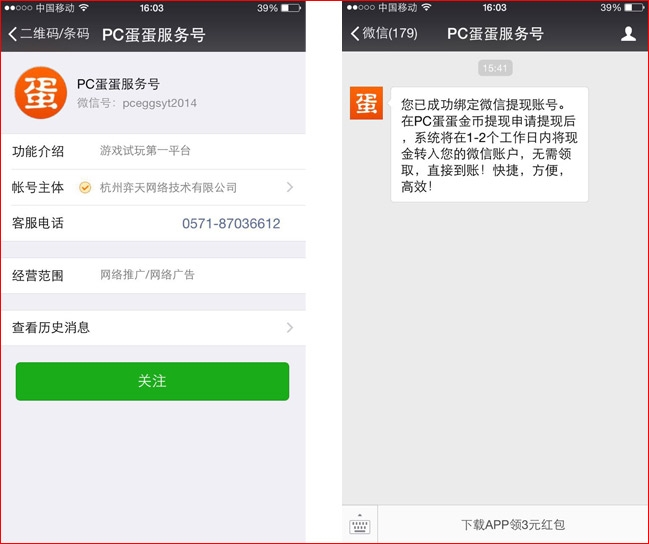Image resolution: width=649 pixels, height=544 pixels.
Task: Open 查看历史消息 row
Action: tap(153, 327)
